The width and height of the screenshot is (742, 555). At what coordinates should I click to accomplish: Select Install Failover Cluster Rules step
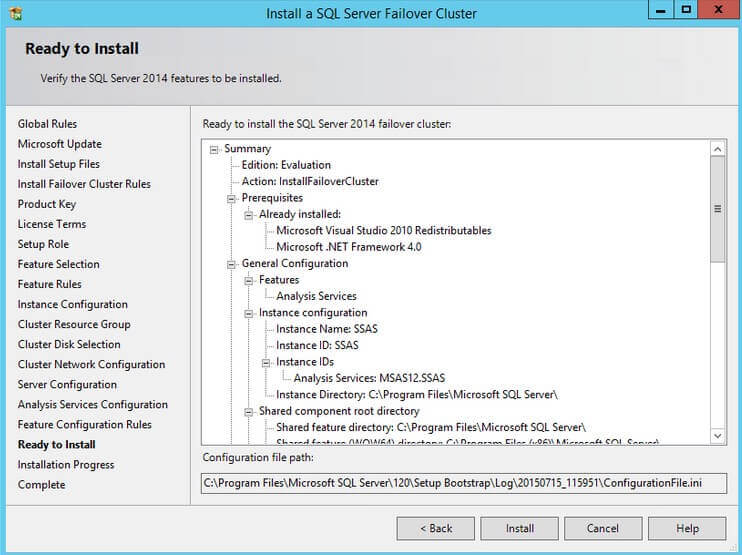tap(84, 184)
